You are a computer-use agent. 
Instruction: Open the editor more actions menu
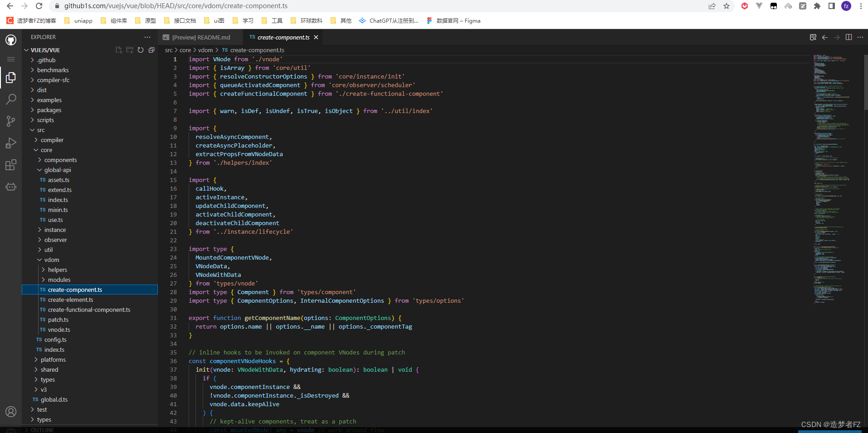point(860,37)
